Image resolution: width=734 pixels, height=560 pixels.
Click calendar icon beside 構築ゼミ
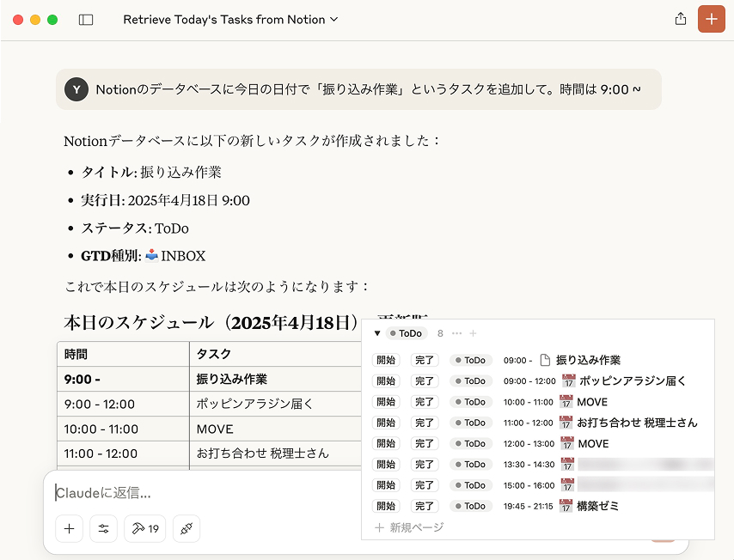566,506
